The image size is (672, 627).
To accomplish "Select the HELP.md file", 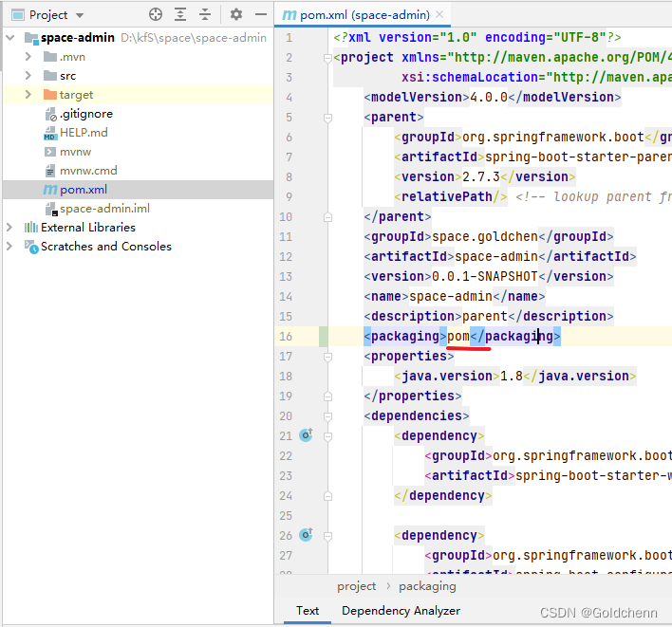I will [84, 133].
